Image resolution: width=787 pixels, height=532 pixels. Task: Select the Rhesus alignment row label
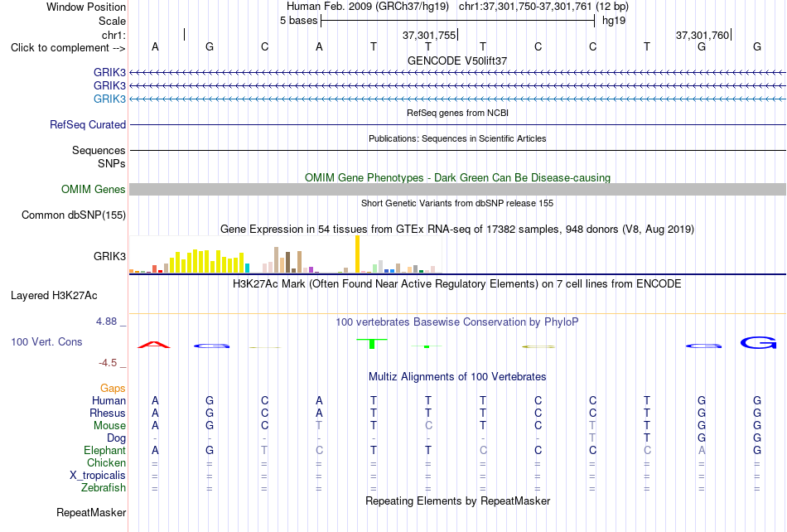pos(108,413)
